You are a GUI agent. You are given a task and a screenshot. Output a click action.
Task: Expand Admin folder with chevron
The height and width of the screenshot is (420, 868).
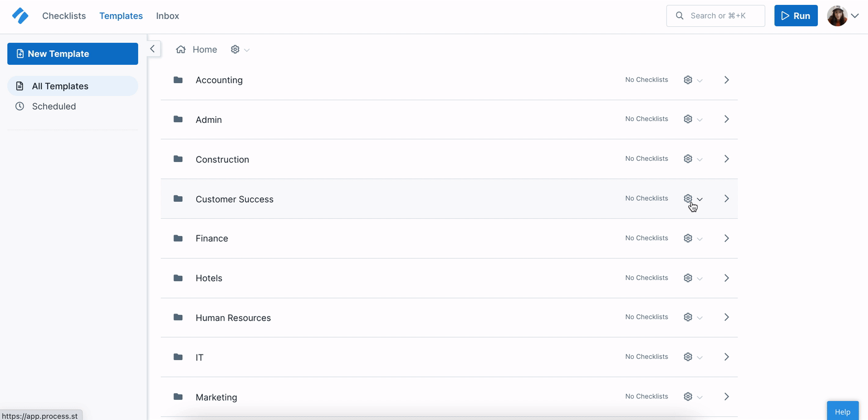(727, 119)
